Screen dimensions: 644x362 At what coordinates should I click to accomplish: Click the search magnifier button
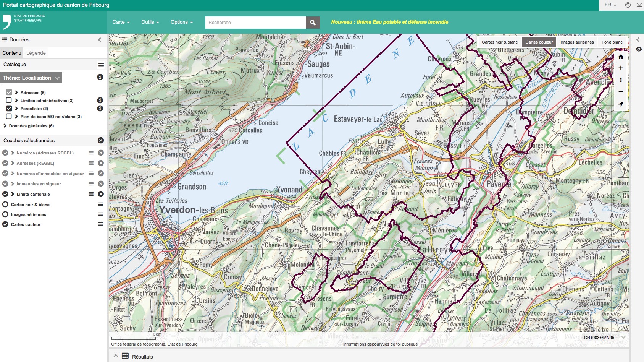point(313,23)
